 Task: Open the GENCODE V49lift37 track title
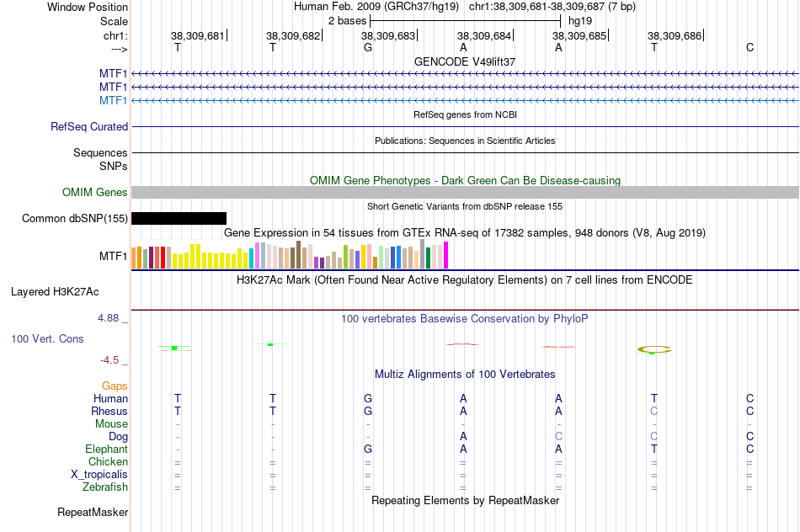point(465,61)
